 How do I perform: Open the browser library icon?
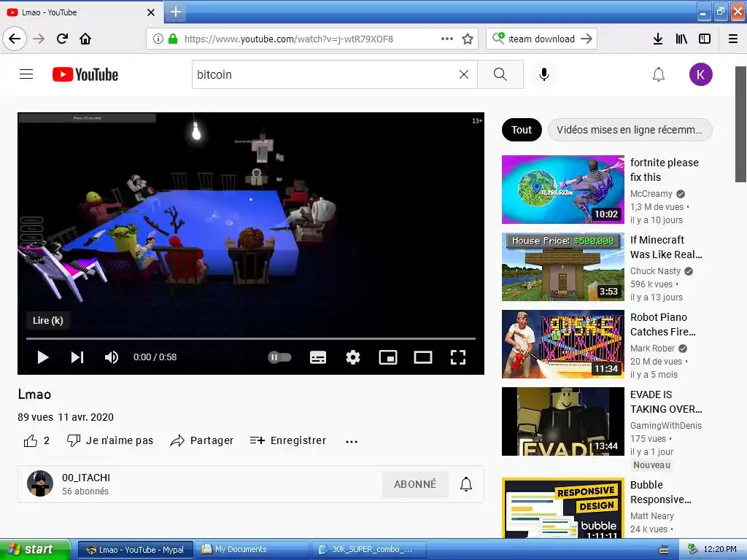[681, 39]
